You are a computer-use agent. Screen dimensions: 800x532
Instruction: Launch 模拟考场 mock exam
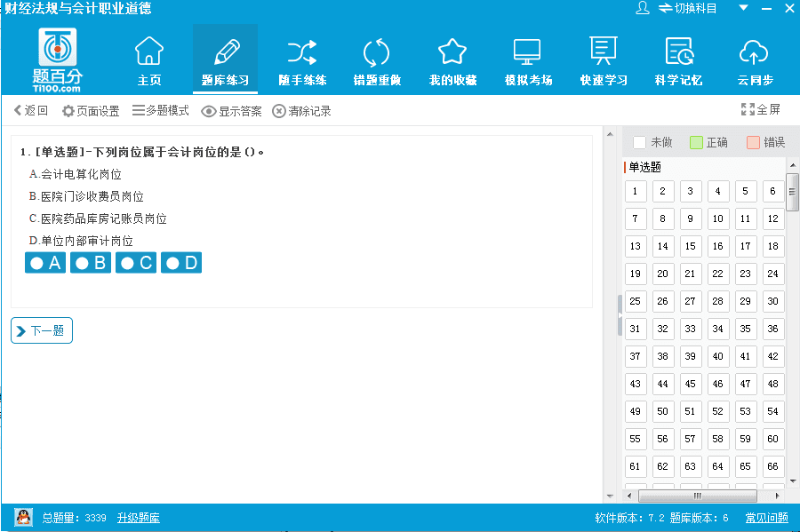coord(528,59)
